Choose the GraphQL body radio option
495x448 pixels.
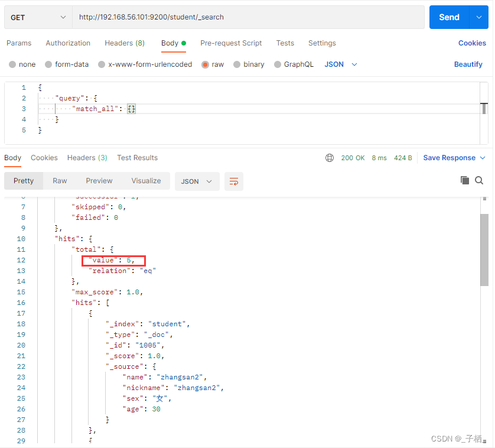point(277,64)
